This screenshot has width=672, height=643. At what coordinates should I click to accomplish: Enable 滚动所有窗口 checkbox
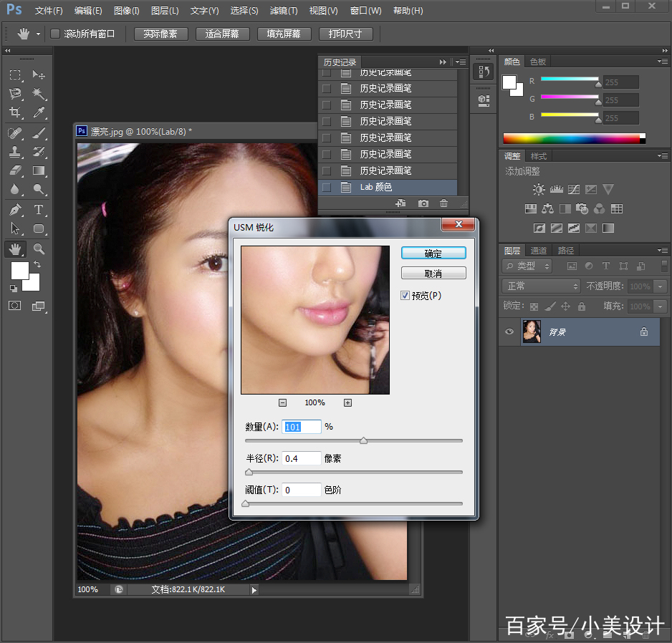pyautogui.click(x=55, y=34)
